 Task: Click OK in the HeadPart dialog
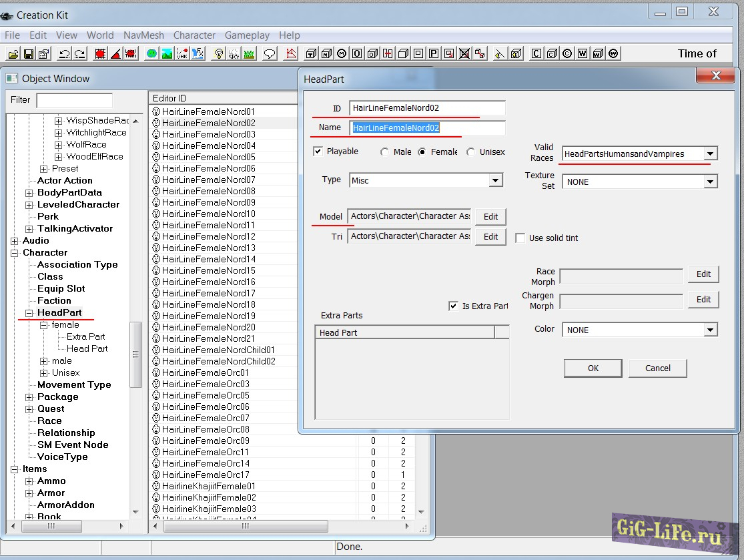tap(593, 368)
